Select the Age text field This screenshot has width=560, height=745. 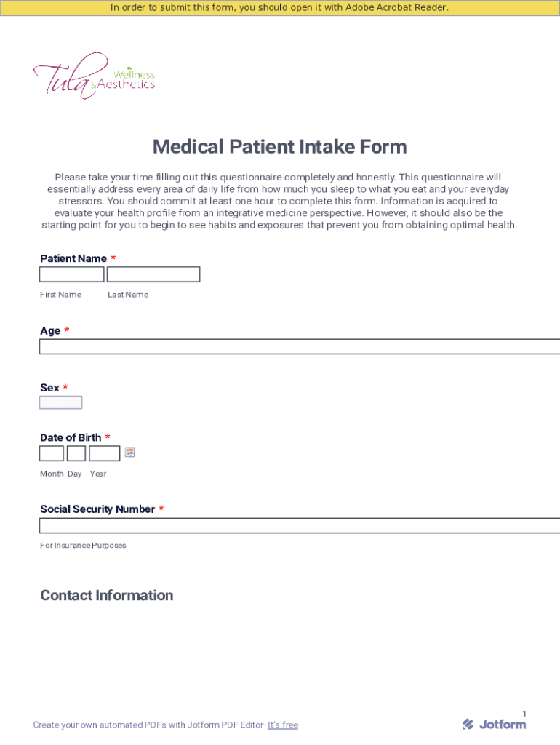coord(298,346)
